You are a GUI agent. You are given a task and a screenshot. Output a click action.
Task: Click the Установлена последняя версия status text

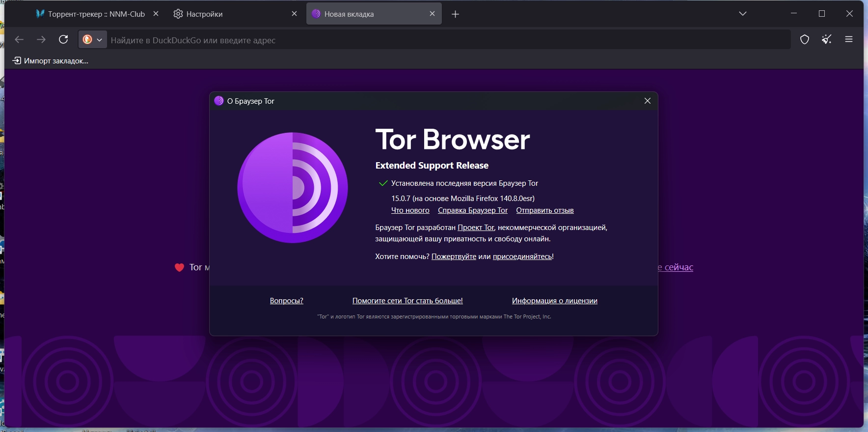coord(464,183)
